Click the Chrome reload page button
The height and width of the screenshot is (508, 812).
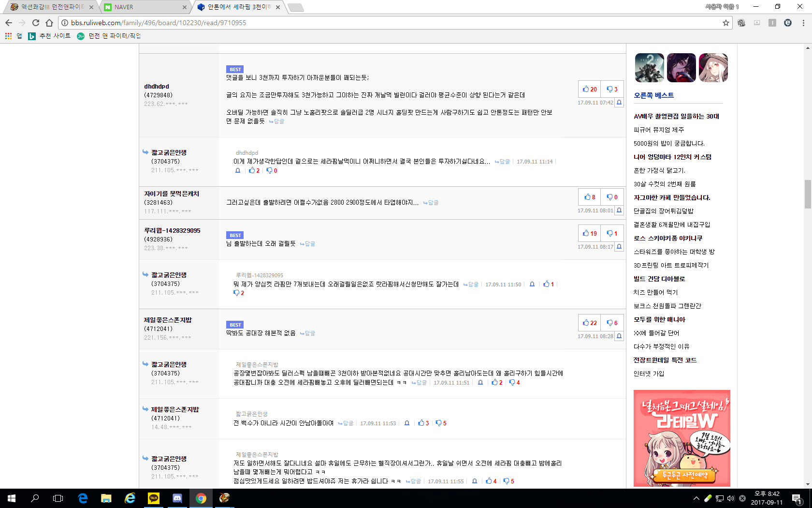pos(36,23)
